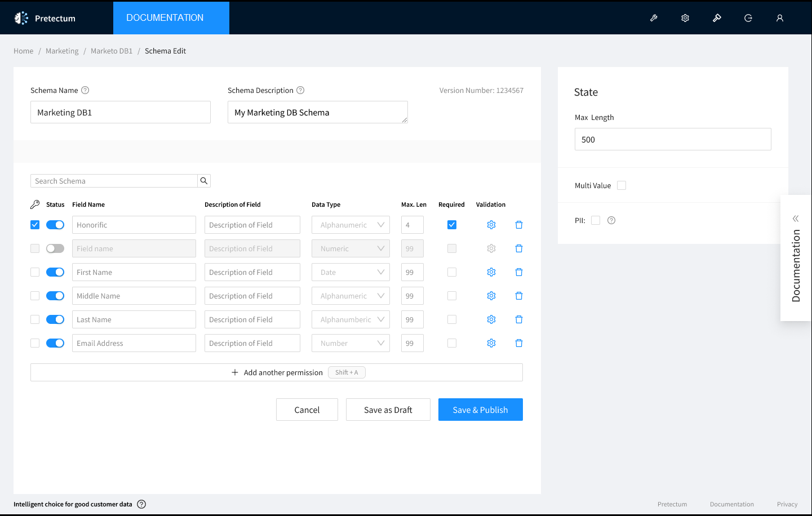Viewport: 812px width, 516px height.
Task: Open validation settings for Email Address row
Action: 491,343
